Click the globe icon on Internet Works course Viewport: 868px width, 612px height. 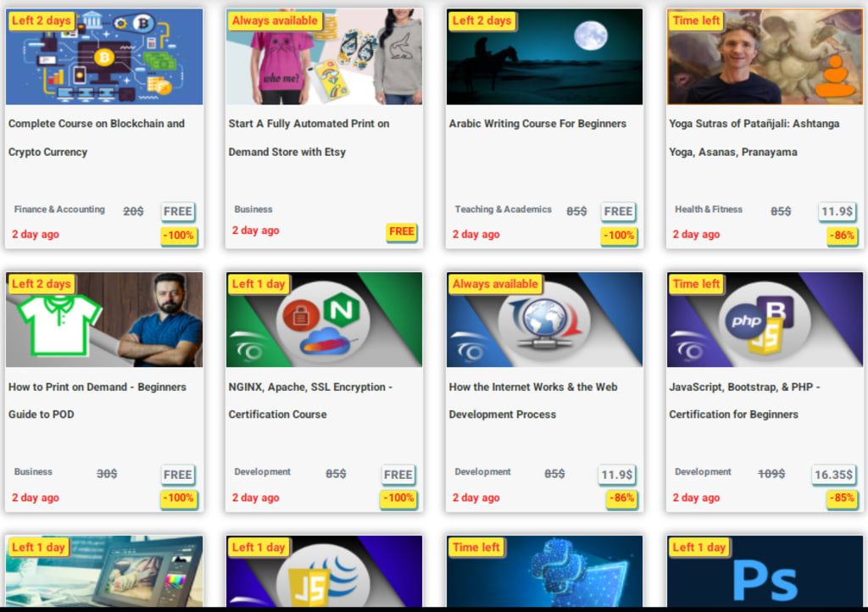tap(545, 320)
